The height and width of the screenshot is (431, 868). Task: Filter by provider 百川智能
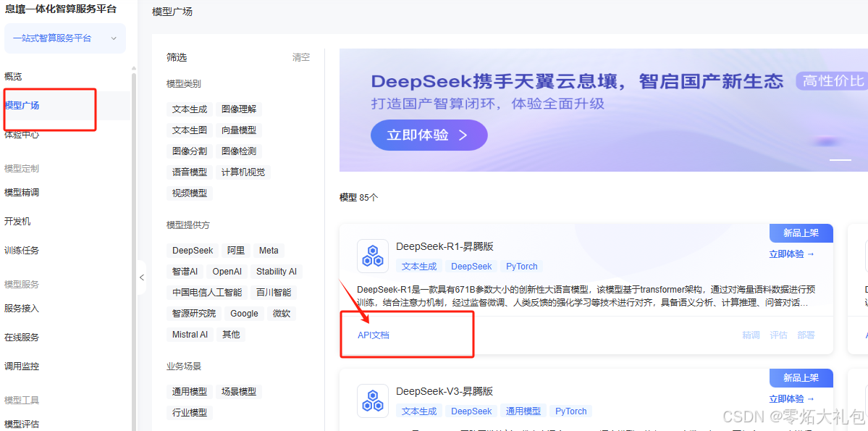[x=273, y=292]
